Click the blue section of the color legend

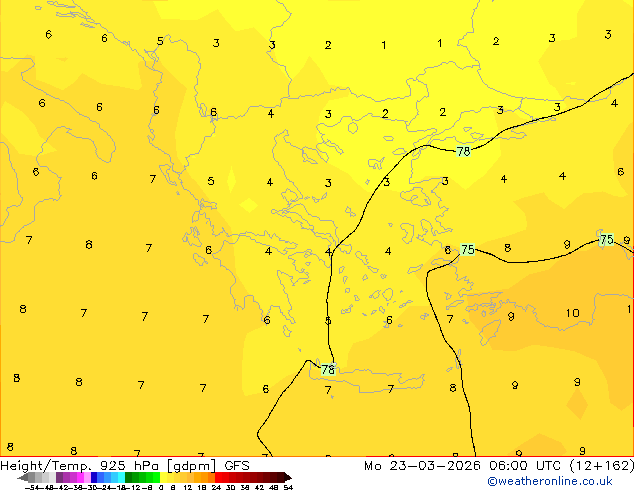click(x=108, y=477)
